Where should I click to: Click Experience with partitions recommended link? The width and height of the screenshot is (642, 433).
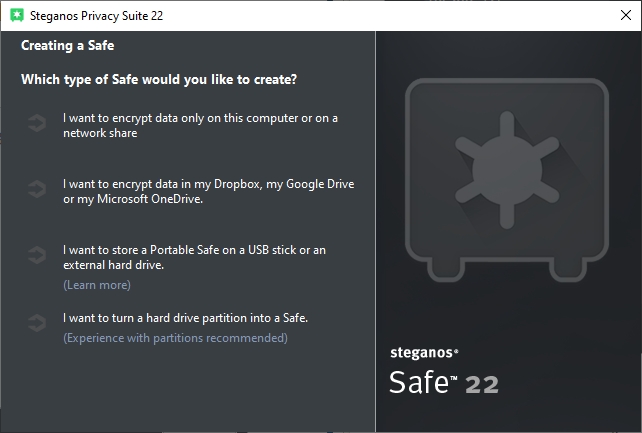click(x=175, y=338)
